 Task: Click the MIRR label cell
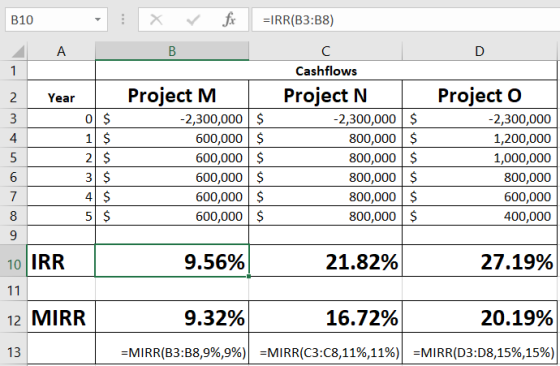pos(61,317)
